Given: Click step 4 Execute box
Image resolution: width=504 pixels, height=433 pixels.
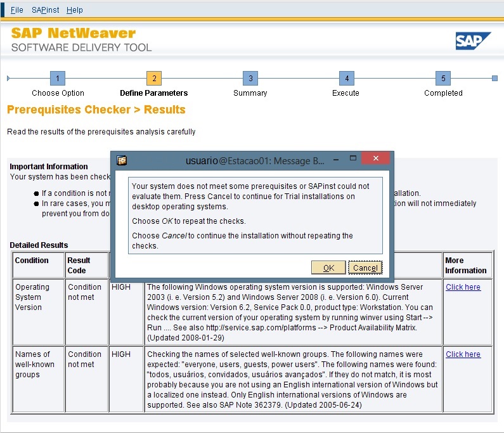Looking at the screenshot, I should (346, 79).
